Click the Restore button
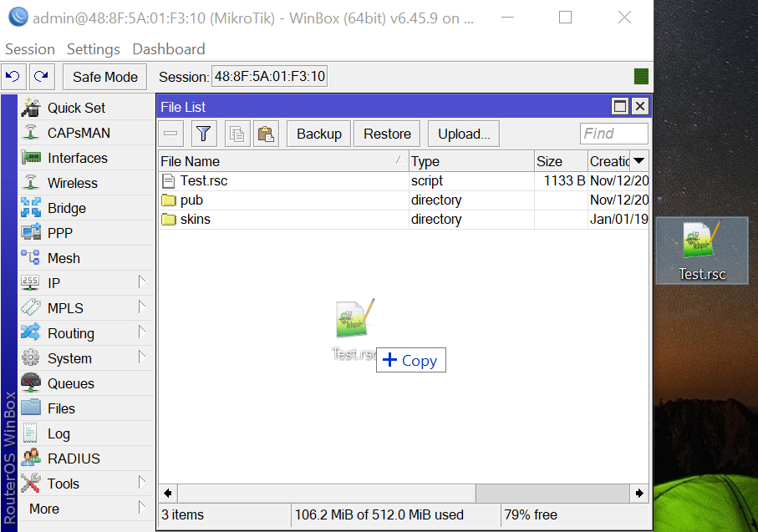 387,134
